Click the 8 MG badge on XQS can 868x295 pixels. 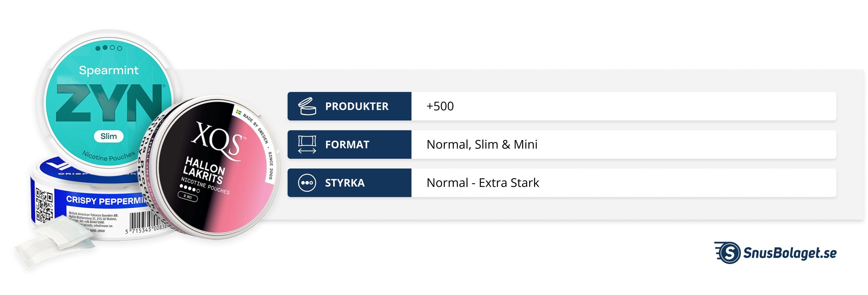coord(187,196)
